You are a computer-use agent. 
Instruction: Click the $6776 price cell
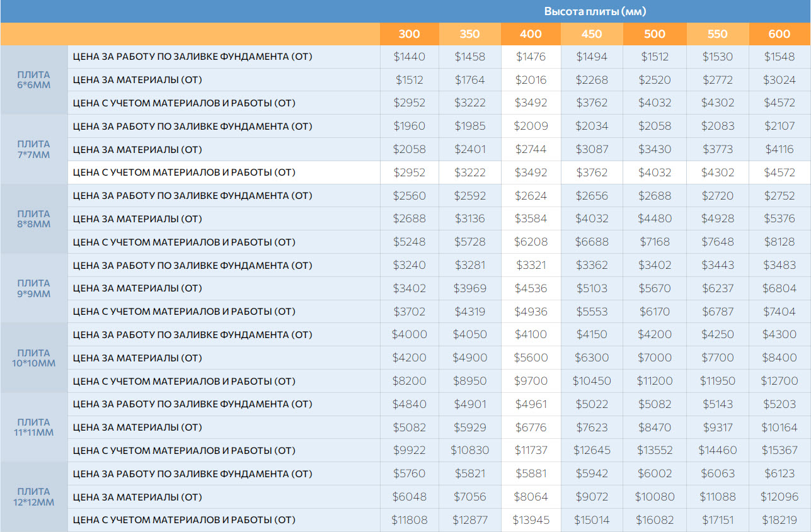tap(531, 427)
